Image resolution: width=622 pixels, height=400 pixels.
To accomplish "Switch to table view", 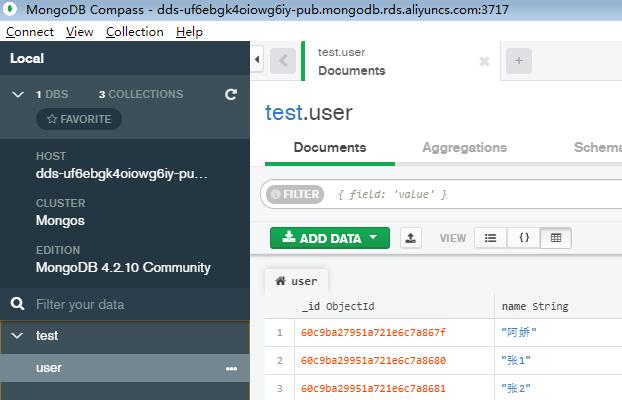I will (556, 238).
